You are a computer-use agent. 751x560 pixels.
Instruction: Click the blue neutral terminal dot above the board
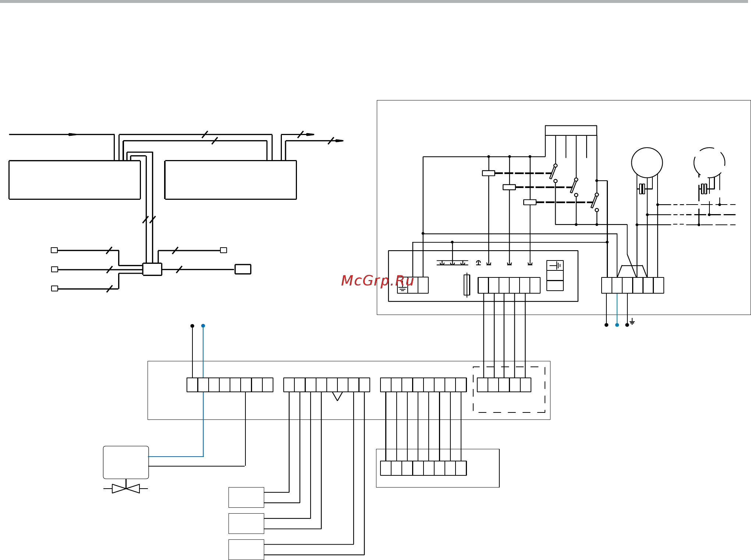(203, 326)
